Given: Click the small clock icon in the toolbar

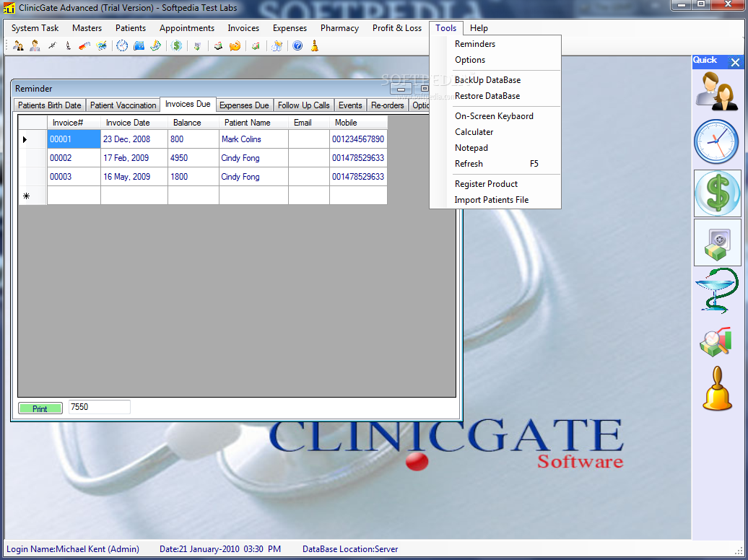Looking at the screenshot, I should [122, 45].
